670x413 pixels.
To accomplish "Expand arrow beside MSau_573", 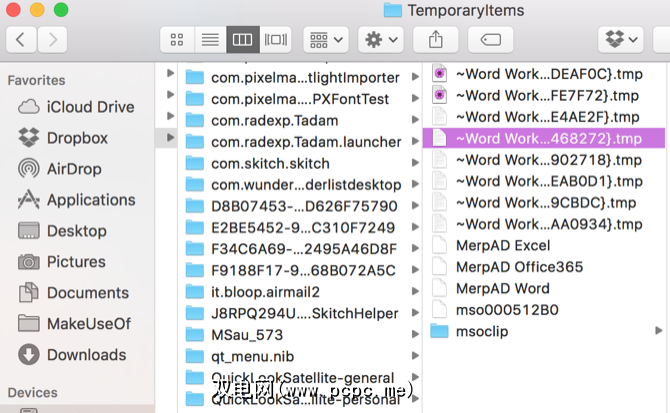I will (415, 334).
